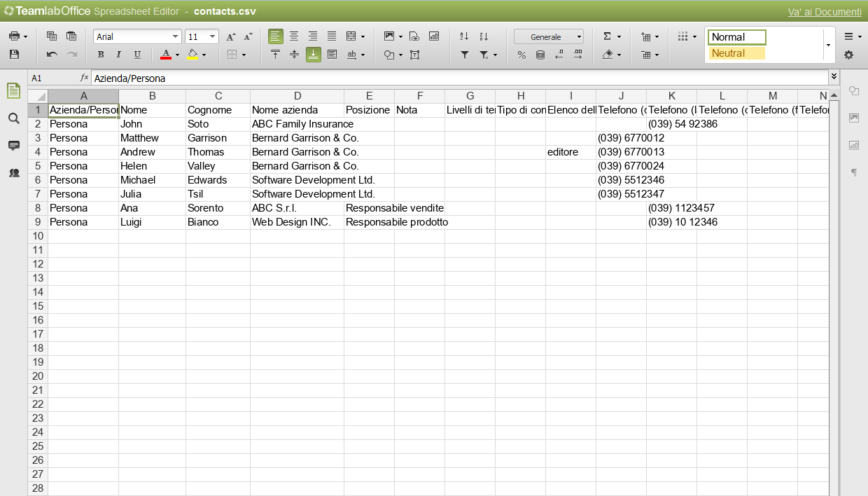The image size is (868, 496).
Task: Apply the Normal cell style
Action: (737, 37)
